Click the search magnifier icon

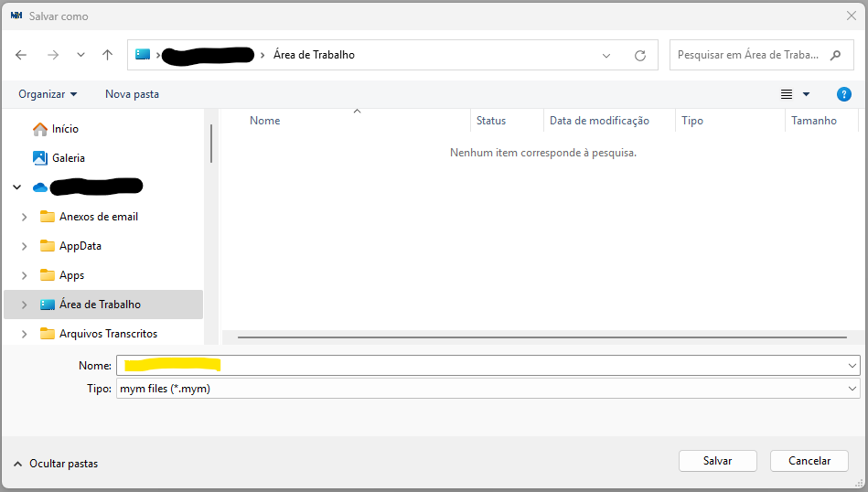(x=835, y=55)
